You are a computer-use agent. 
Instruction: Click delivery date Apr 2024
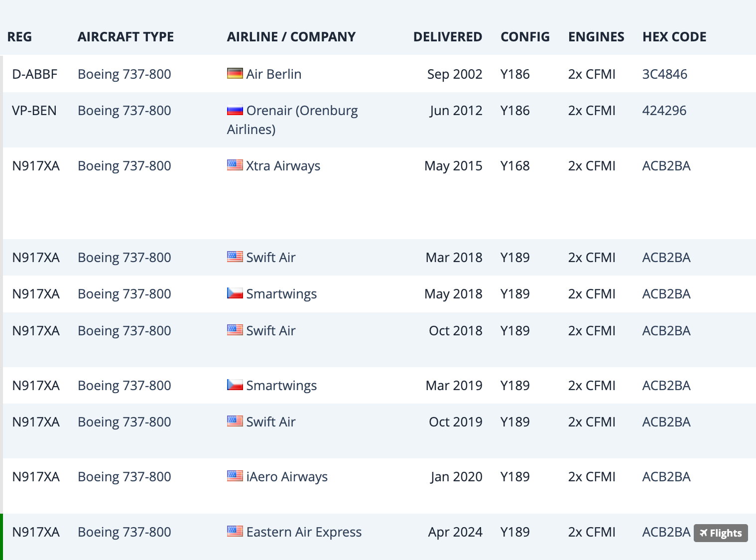(455, 532)
